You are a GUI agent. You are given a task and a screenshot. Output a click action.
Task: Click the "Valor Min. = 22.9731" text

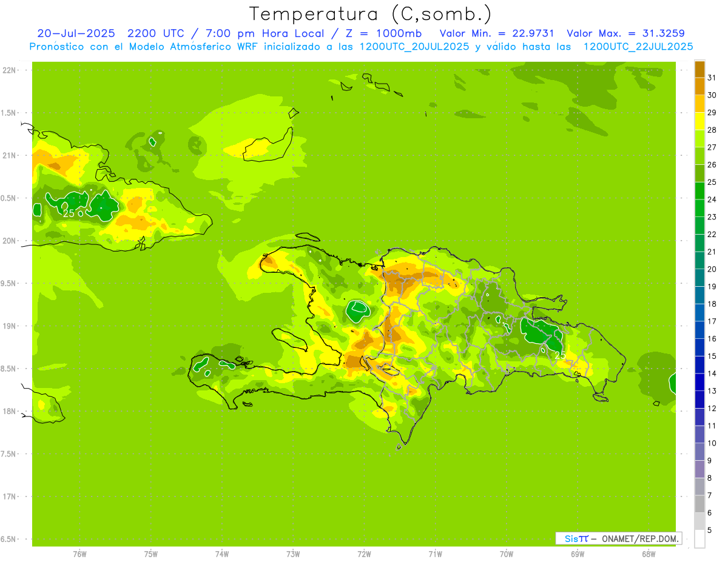(497, 33)
